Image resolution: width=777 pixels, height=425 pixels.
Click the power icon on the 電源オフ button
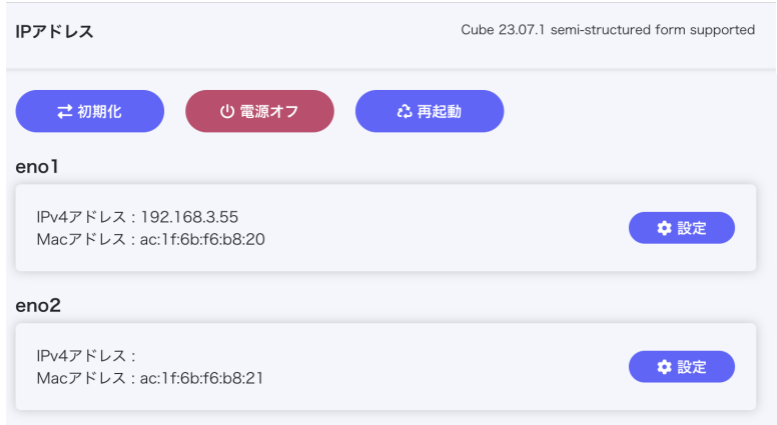point(227,112)
